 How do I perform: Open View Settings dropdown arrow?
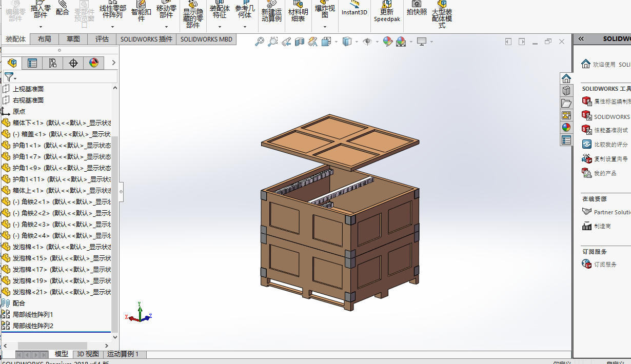tap(431, 42)
